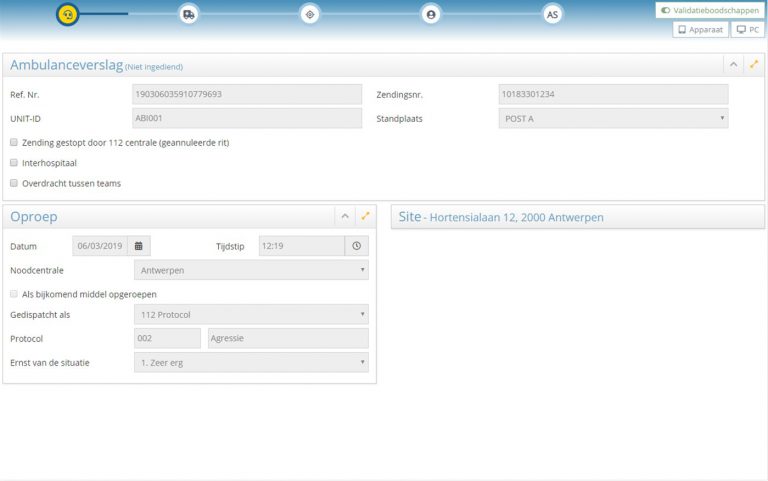Check Zending gestopt door 112 centrale
768x481 pixels.
tap(14, 142)
